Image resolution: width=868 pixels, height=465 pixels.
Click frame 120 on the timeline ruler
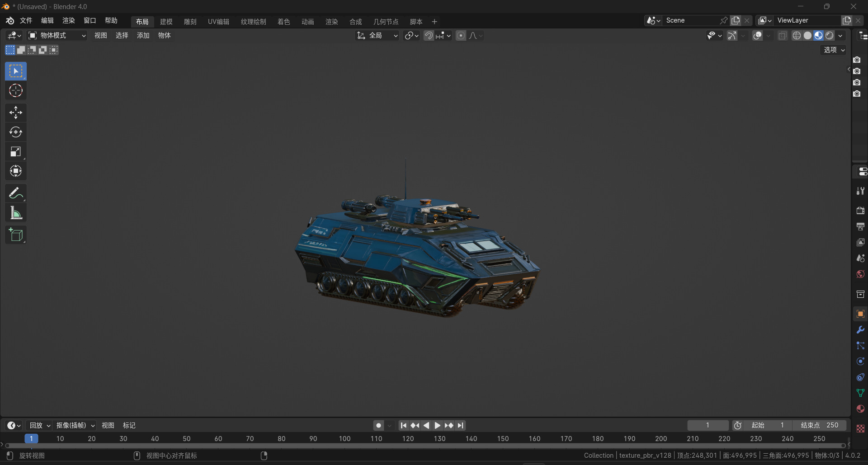(408, 439)
